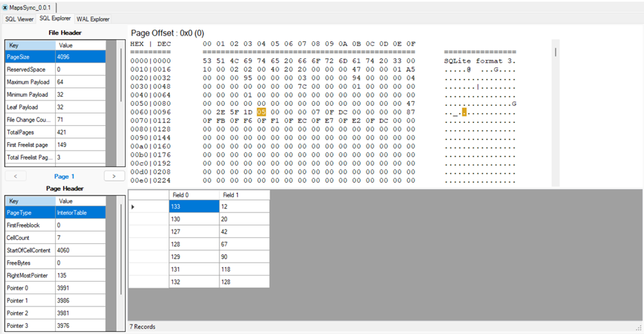Select the SQL Explorer tab

[x=55, y=19]
